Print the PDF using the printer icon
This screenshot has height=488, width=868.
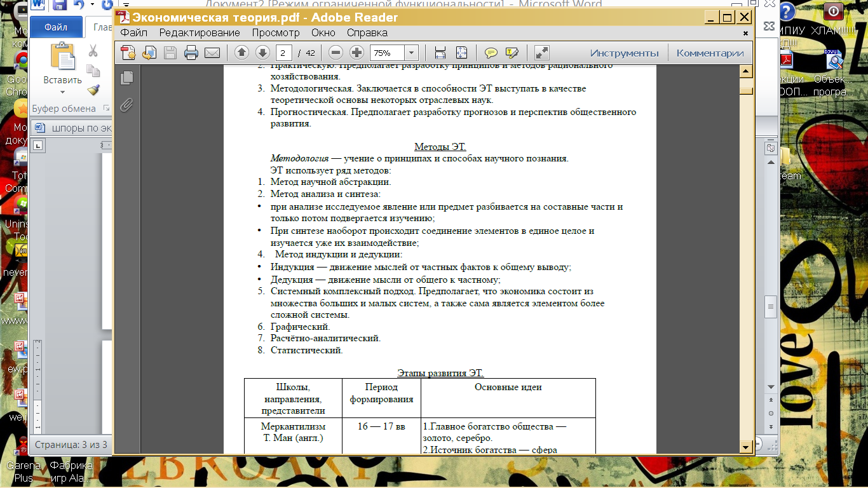coord(191,53)
